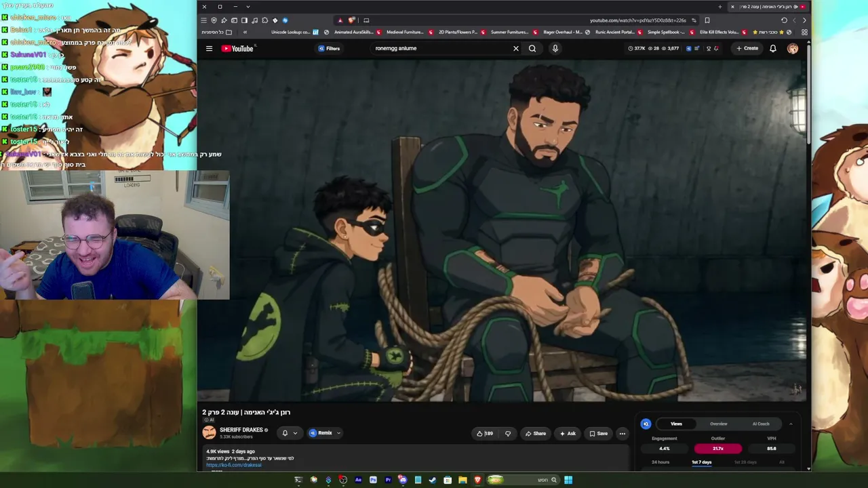Open the Brave Rewards triangle icon
The height and width of the screenshot is (488, 868).
[x=340, y=20]
